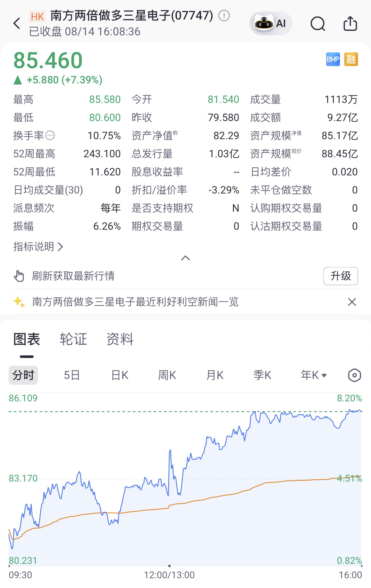Select the 日K chart period
The height and width of the screenshot is (588, 371).
[120, 375]
